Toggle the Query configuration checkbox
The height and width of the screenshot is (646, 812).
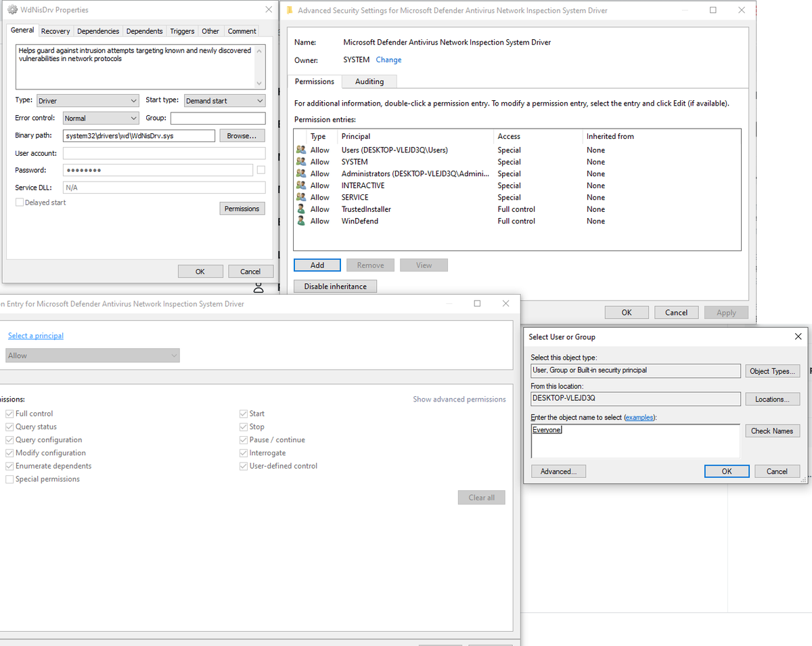[9, 439]
